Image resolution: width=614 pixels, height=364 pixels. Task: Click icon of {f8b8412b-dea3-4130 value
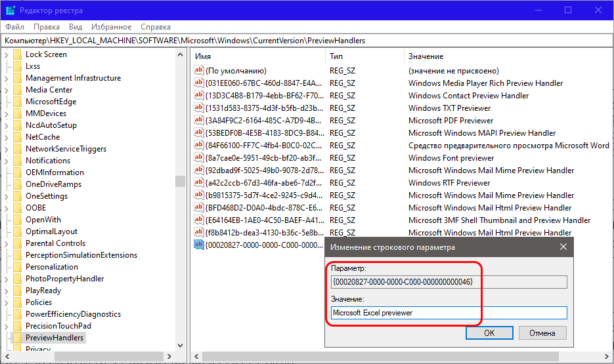pos(199,233)
